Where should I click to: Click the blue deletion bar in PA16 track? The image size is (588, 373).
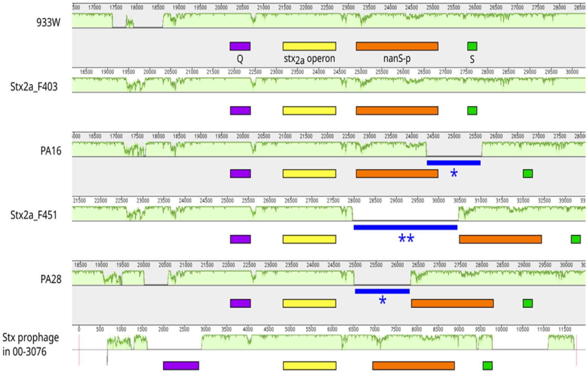tap(453, 163)
